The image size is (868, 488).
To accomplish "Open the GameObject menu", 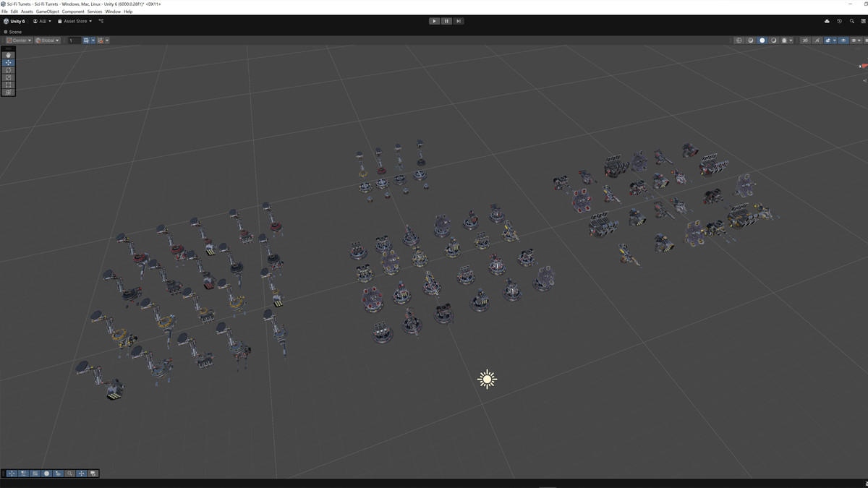I will [x=46, y=12].
